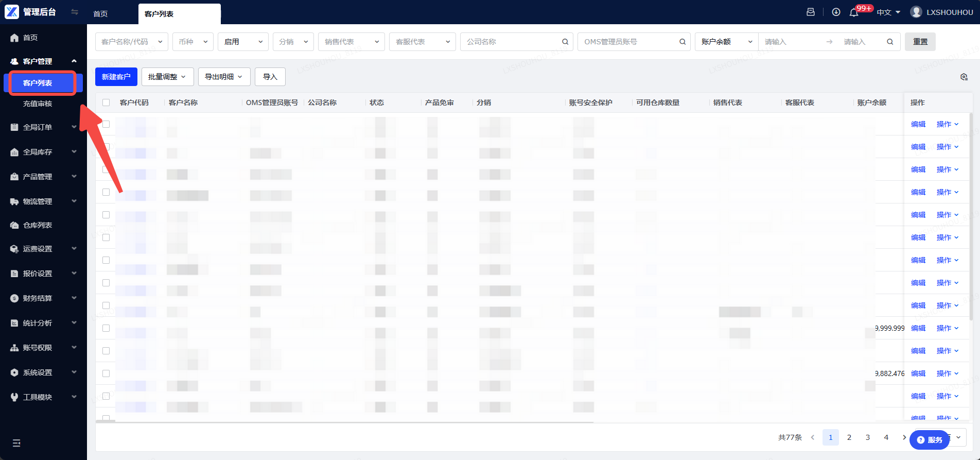This screenshot has height=460, width=980.
Task: Click search icon in 公司名称 field
Action: [x=565, y=42]
